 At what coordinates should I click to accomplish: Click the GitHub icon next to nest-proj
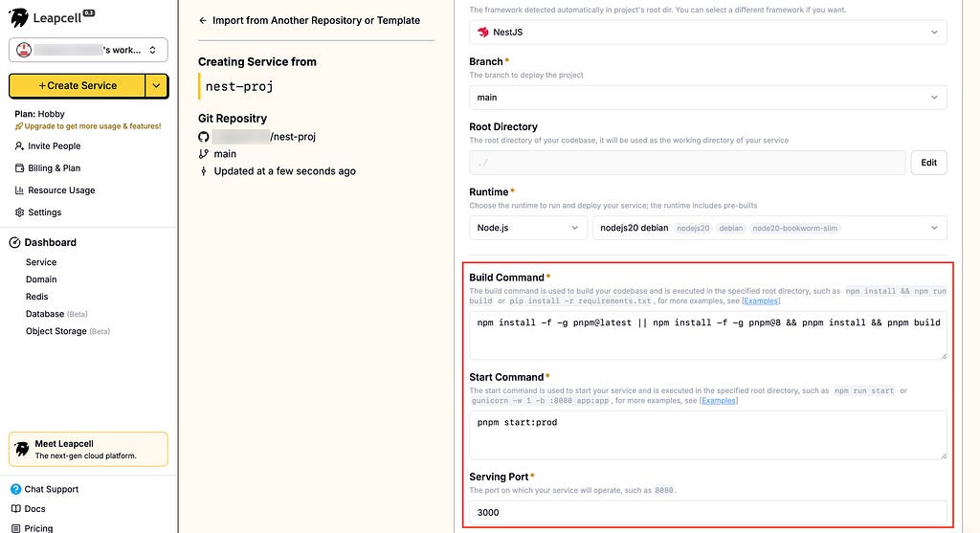click(x=204, y=137)
